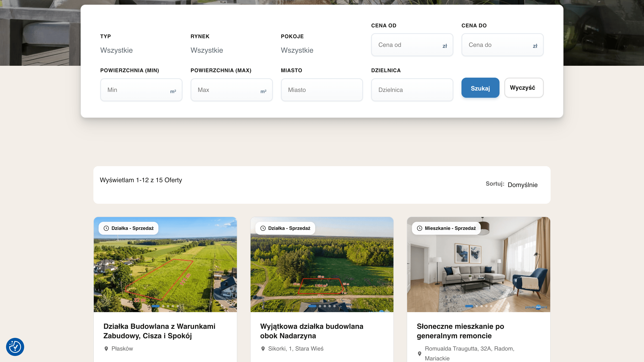Click clock icon on Mieszkanie - Sprzedaż badge
The image size is (644, 362).
coord(419,228)
